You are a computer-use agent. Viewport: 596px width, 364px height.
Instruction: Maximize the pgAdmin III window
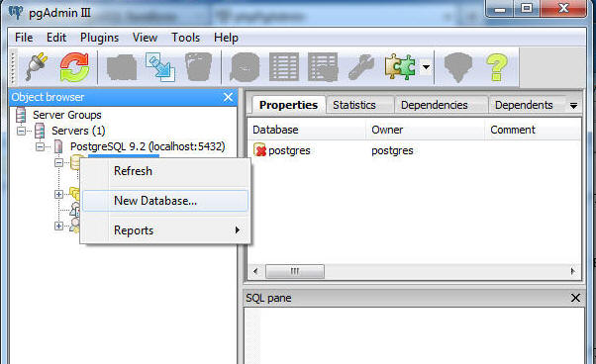(527, 9)
